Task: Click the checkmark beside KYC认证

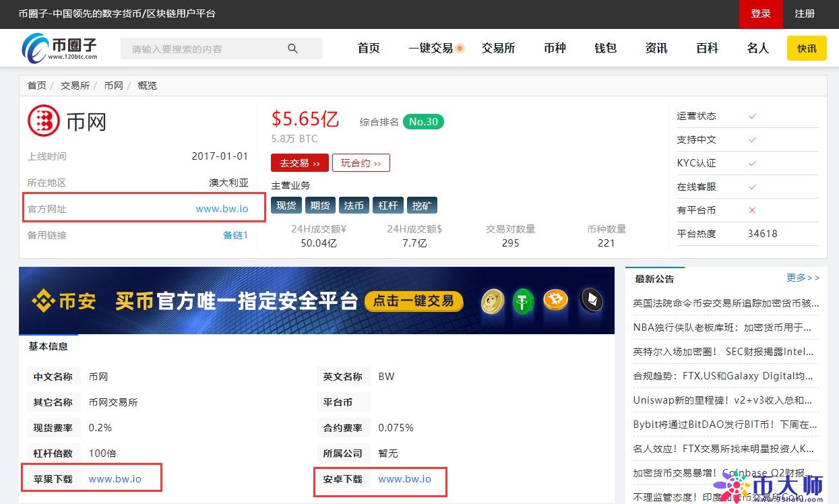Action: click(x=753, y=163)
